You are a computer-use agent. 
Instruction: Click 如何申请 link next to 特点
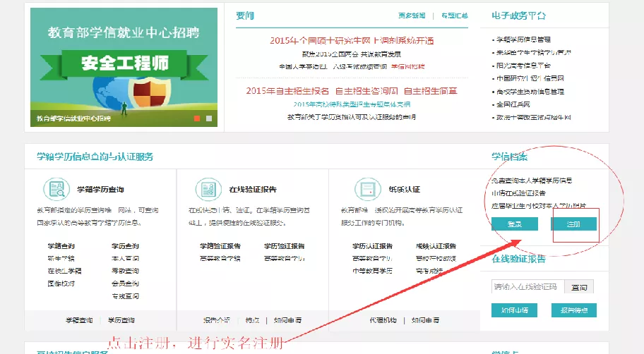click(x=288, y=320)
